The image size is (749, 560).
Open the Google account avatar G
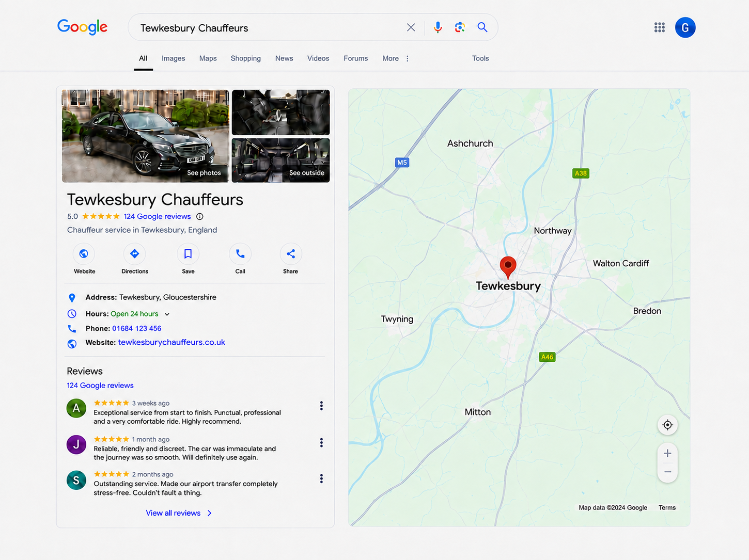tap(685, 27)
